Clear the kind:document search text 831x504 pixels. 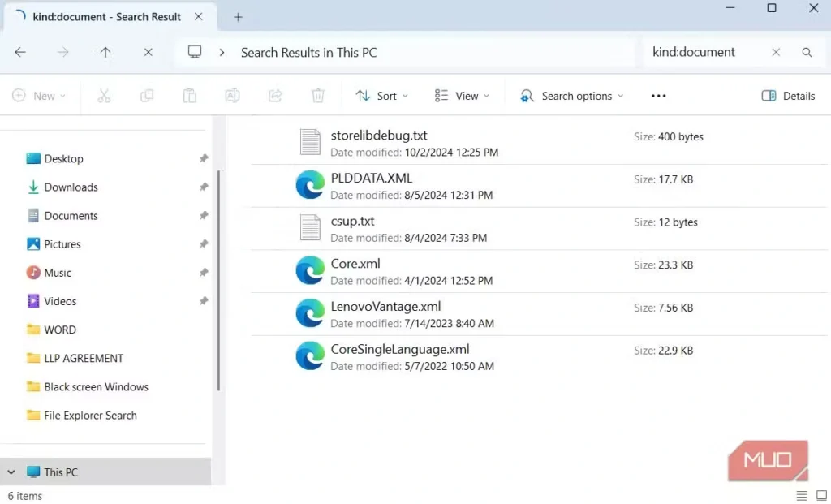776,52
